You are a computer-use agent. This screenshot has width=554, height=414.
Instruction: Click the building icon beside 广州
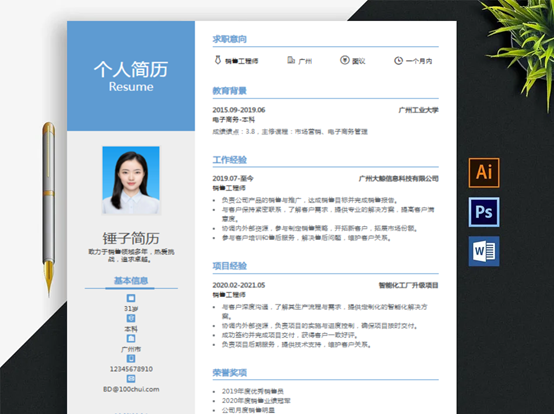[291, 60]
